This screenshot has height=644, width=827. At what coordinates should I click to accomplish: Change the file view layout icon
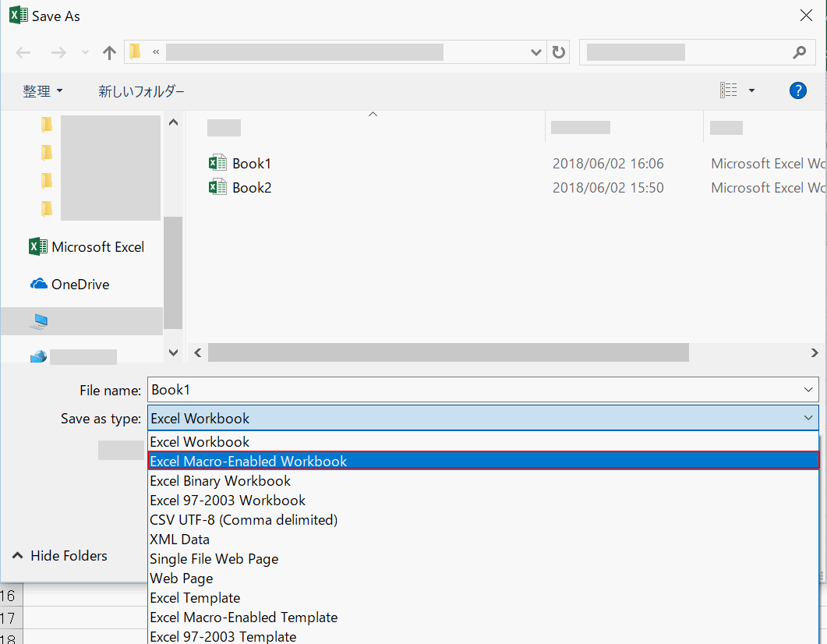[728, 90]
